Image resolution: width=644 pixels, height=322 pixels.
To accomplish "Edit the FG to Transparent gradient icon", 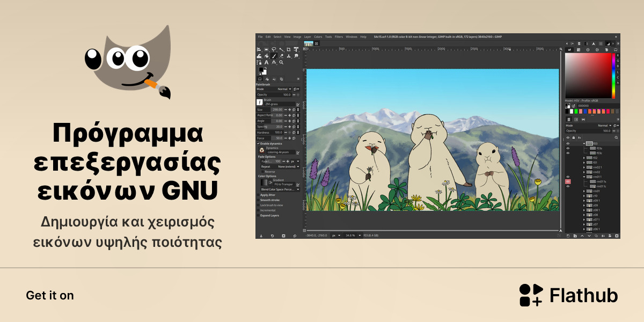I will 298,185.
